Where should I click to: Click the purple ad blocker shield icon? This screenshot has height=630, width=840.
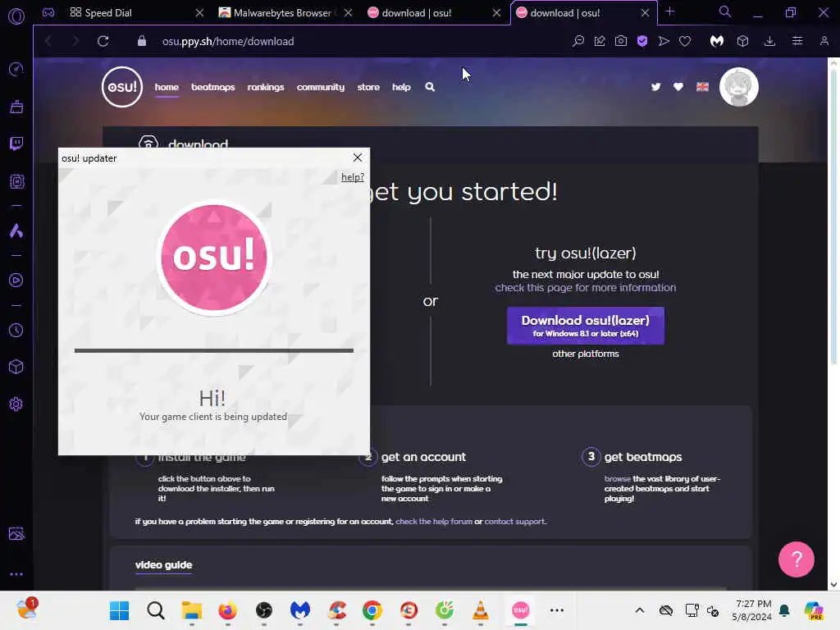click(x=642, y=41)
